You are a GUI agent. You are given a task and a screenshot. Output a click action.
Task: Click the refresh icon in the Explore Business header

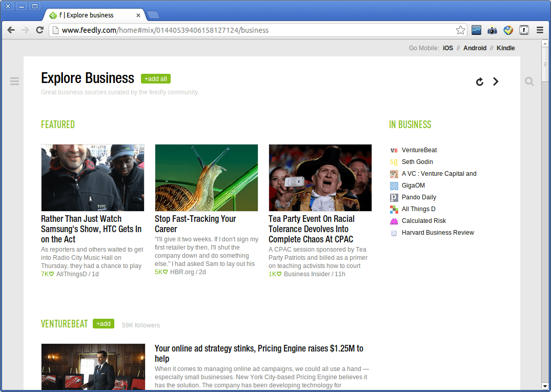[479, 81]
